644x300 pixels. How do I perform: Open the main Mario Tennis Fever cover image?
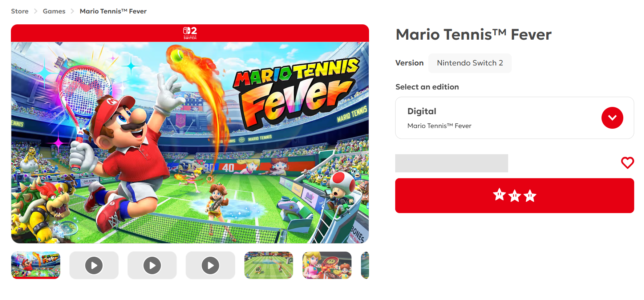pyautogui.click(x=190, y=143)
